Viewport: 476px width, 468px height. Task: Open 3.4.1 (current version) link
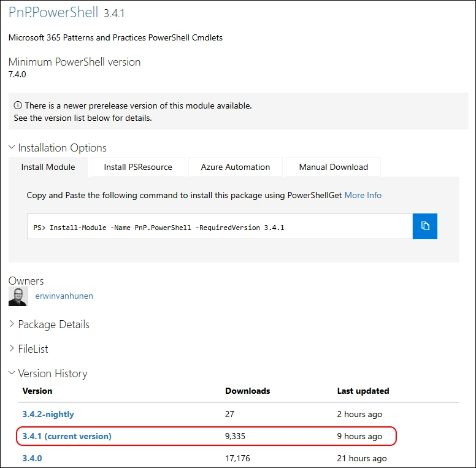[67, 436]
